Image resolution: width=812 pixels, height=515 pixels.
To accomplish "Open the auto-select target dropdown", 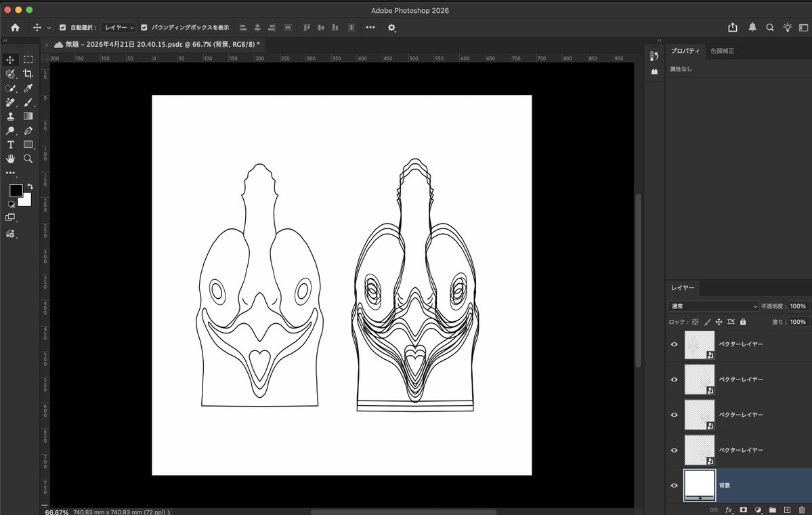I will (x=119, y=27).
